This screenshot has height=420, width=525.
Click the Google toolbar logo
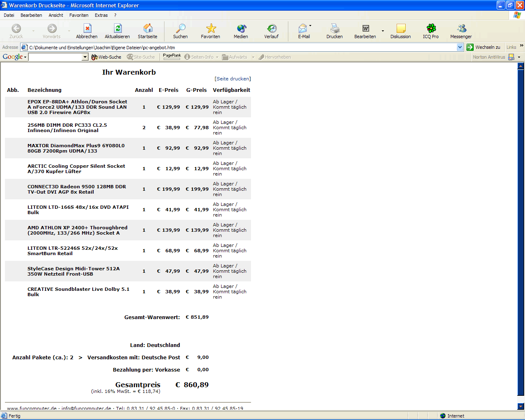click(x=12, y=57)
